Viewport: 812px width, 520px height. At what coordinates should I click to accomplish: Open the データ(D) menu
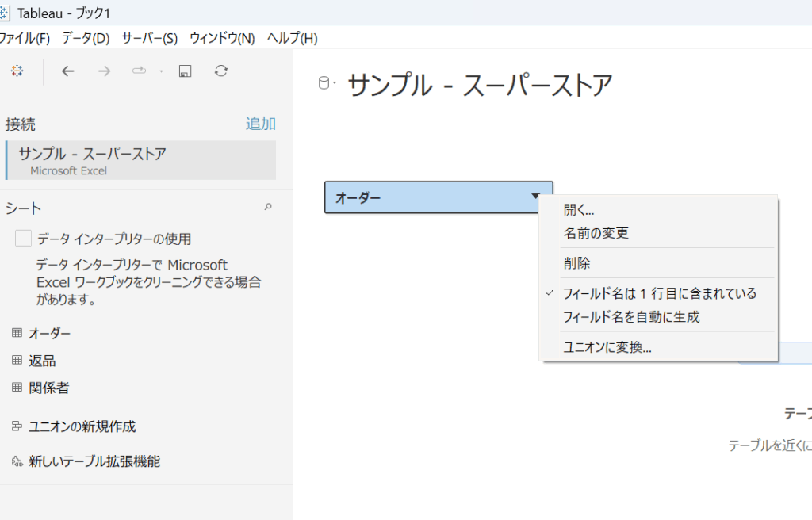point(86,38)
